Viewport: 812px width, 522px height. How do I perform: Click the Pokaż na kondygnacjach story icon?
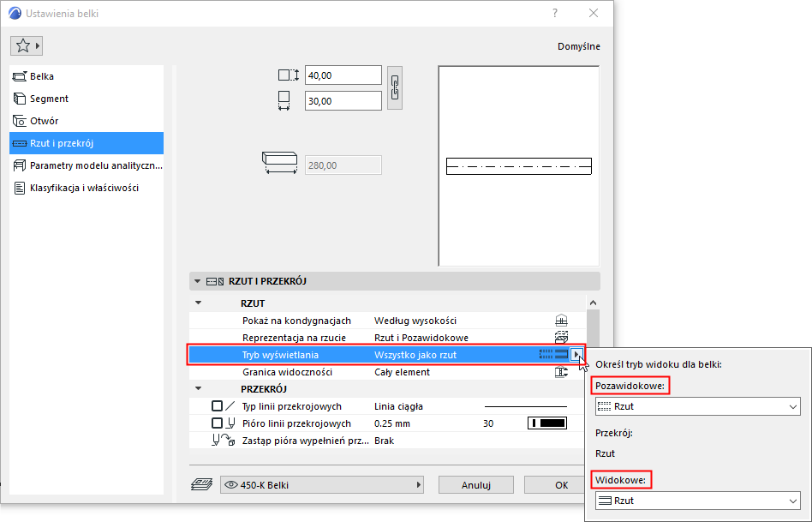[561, 321]
